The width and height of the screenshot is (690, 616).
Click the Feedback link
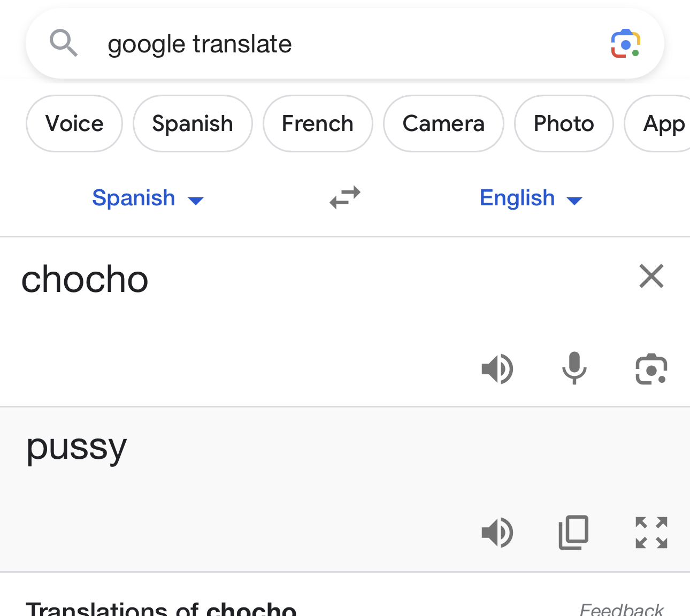622,610
